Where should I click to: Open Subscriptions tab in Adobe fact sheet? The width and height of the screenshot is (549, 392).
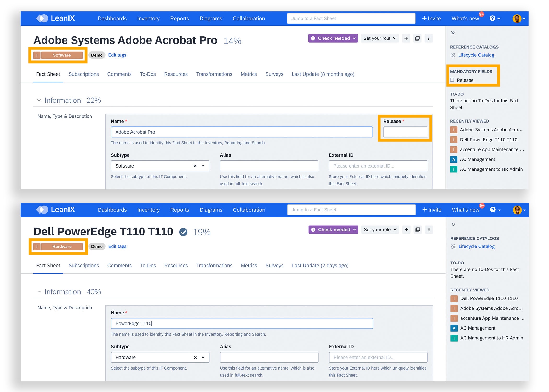[84, 74]
